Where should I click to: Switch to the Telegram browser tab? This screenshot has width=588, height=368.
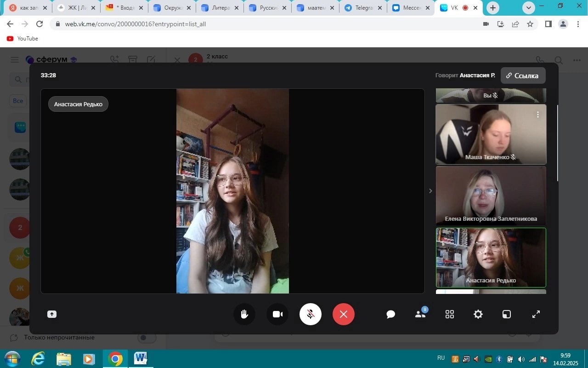click(x=364, y=8)
